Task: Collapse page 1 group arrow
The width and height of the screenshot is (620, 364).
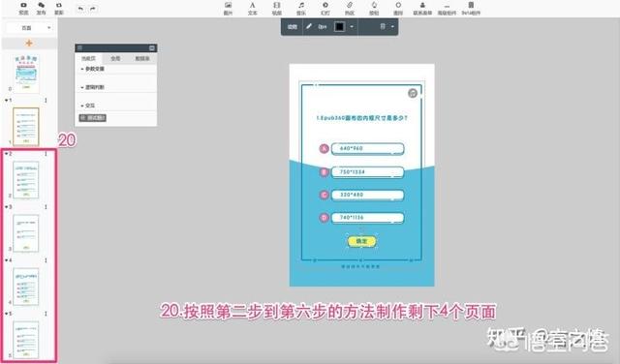Action: click(x=7, y=101)
